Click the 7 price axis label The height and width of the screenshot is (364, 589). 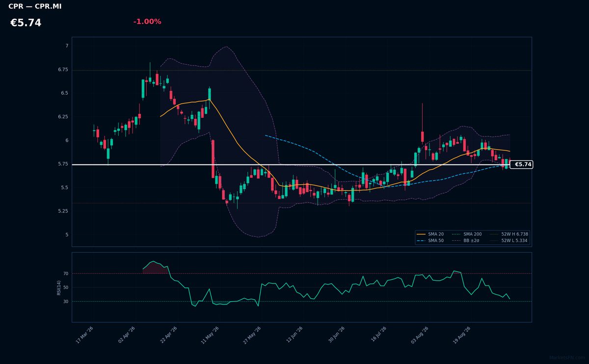[x=67, y=46]
